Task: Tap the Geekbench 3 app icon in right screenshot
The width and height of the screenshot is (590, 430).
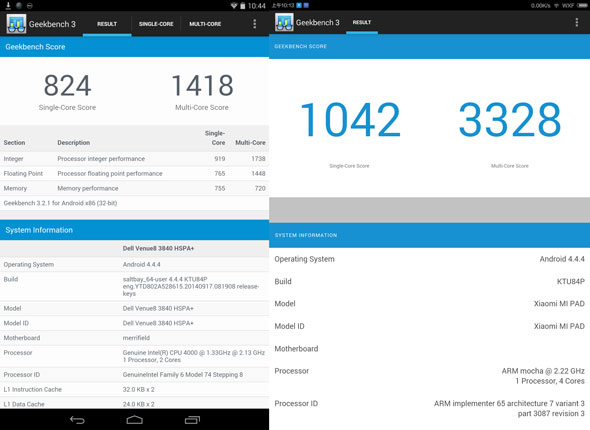Action: pyautogui.click(x=284, y=22)
